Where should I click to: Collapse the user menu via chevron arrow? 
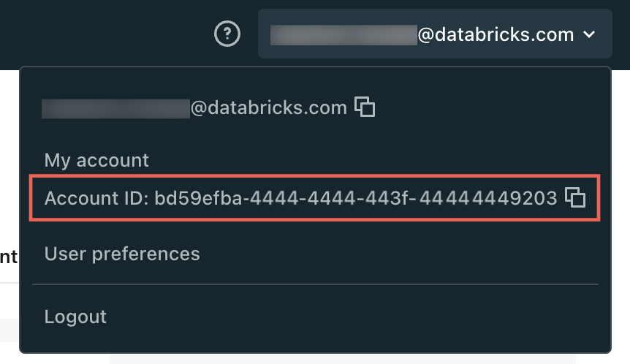tap(589, 34)
